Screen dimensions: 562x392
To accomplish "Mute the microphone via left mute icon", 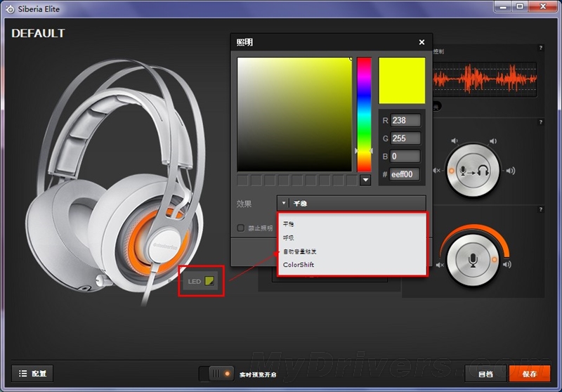I will [440, 265].
